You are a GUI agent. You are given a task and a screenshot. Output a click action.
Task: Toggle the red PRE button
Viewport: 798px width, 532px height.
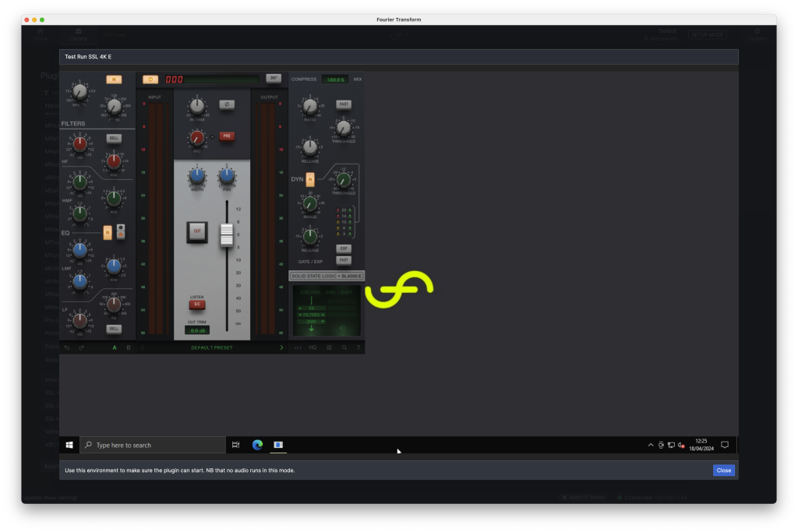(227, 136)
